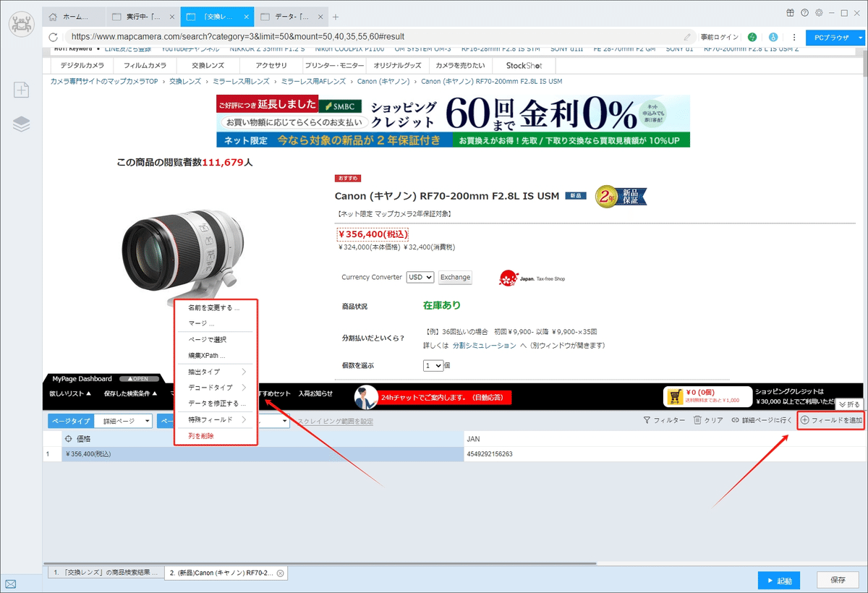Expand 抽出タイプ submenu
Image resolution: width=868 pixels, height=593 pixels.
(217, 372)
